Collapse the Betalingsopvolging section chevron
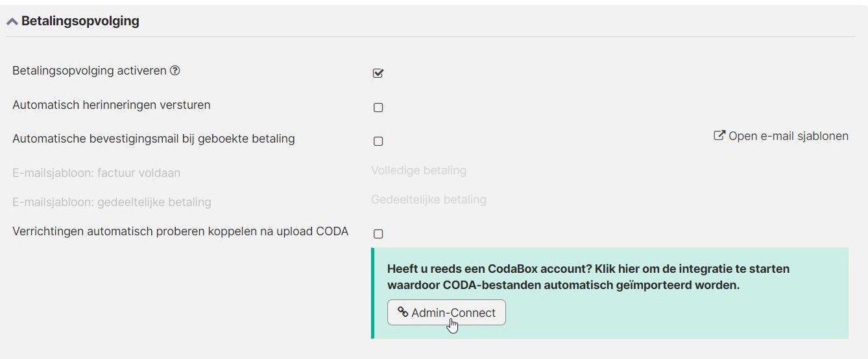This screenshot has width=868, height=359. (12, 21)
